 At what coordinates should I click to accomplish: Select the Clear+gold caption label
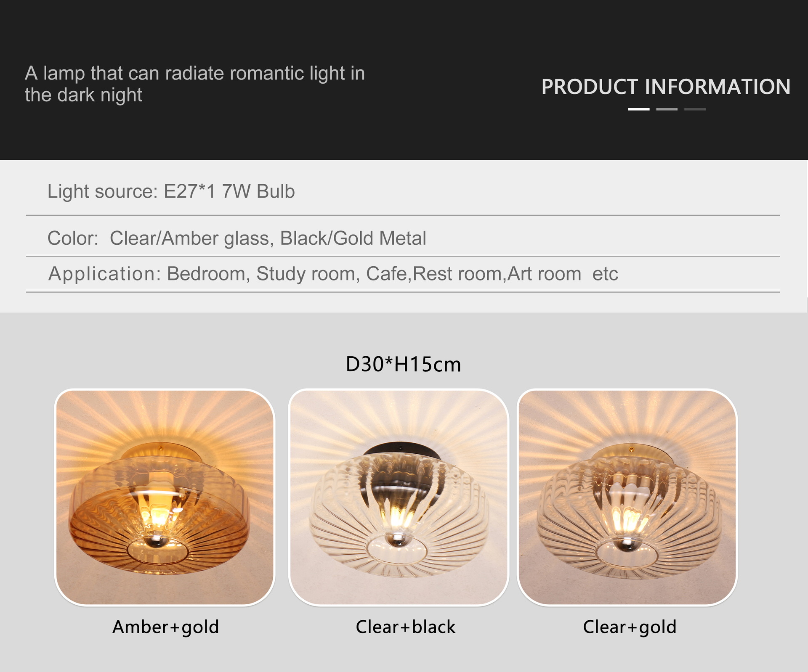[x=630, y=627]
